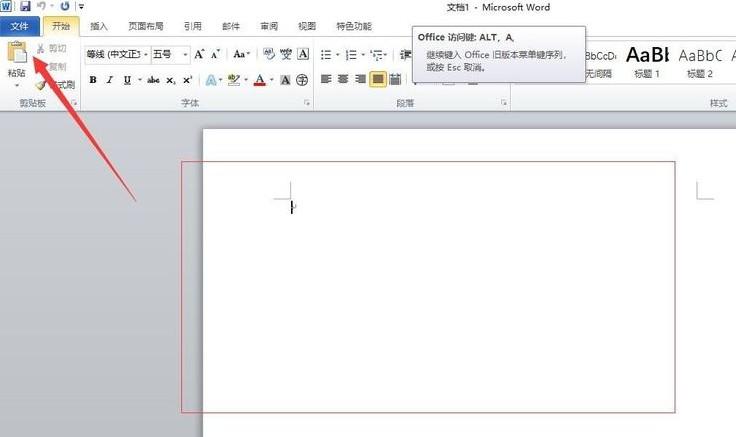Apply Character Shading gray A icon

pos(285,80)
